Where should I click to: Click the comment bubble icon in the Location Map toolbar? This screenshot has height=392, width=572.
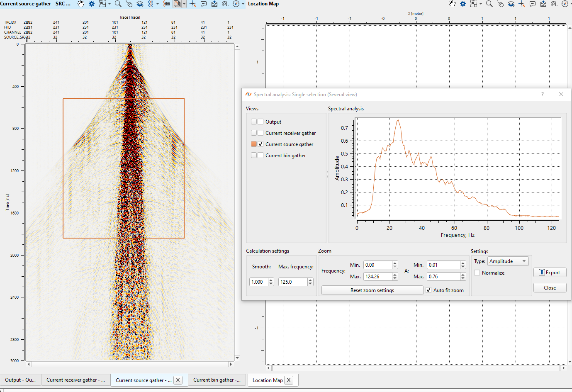(x=533, y=4)
